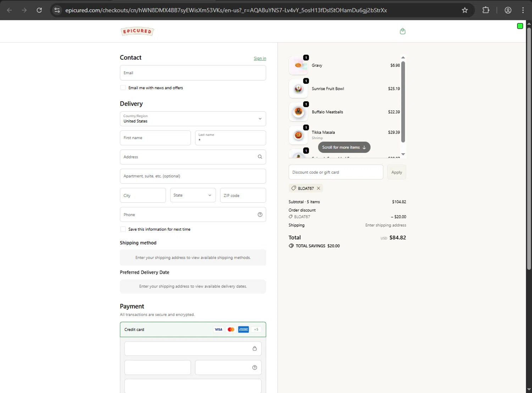Show security code help icon
Image resolution: width=532 pixels, height=393 pixels.
(x=255, y=367)
